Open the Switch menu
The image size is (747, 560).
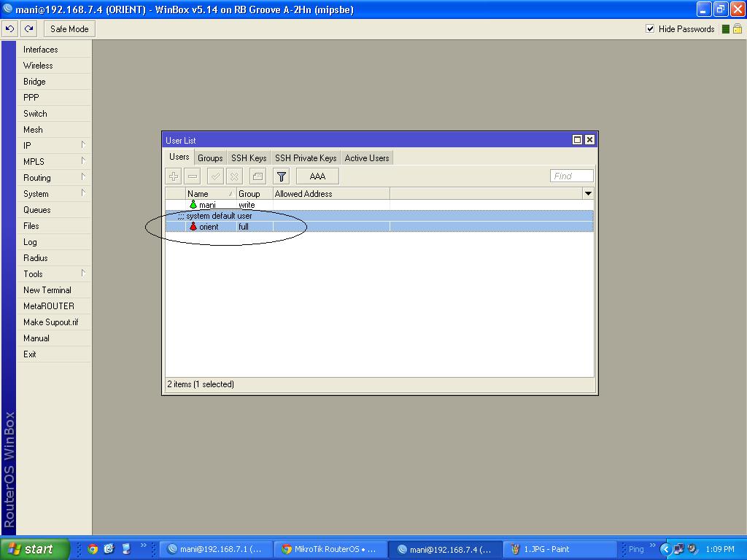click(x=53, y=114)
